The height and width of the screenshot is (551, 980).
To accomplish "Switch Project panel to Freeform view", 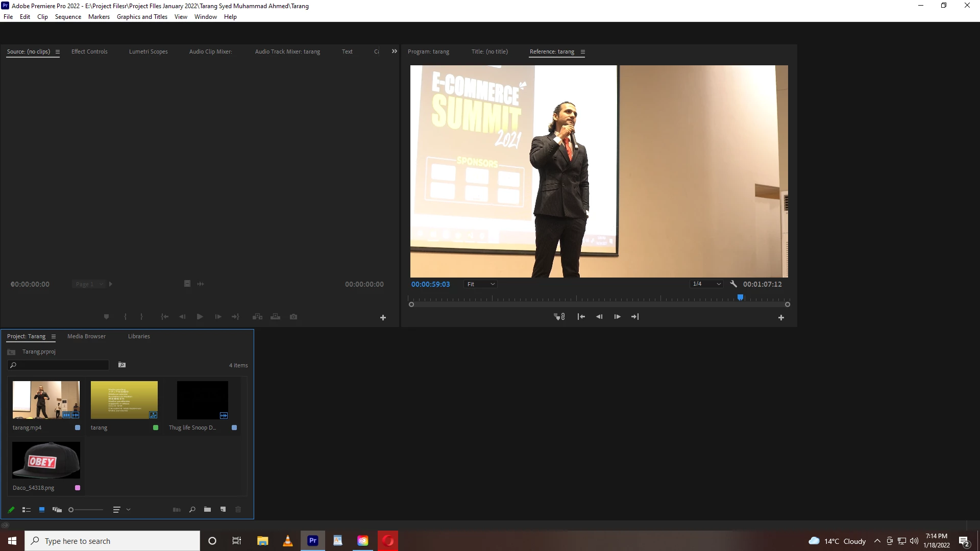I will click(x=57, y=510).
